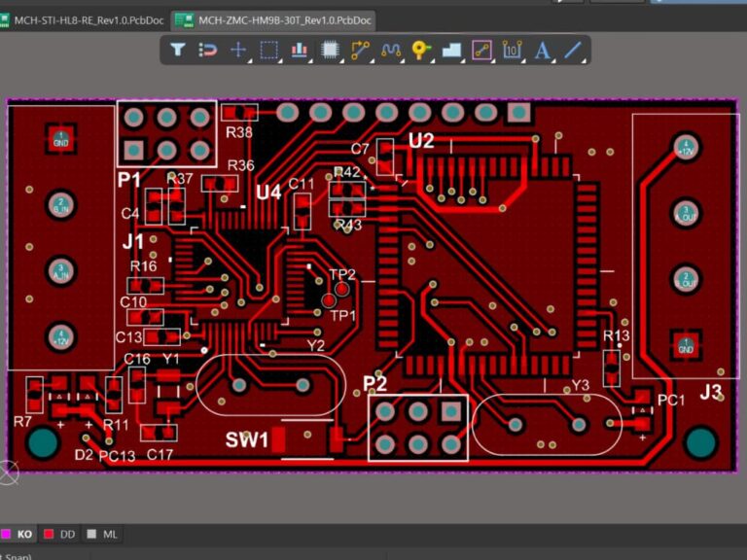Click the Place Dimension icon labeled 10
This screenshot has width=747, height=560.
point(512,50)
